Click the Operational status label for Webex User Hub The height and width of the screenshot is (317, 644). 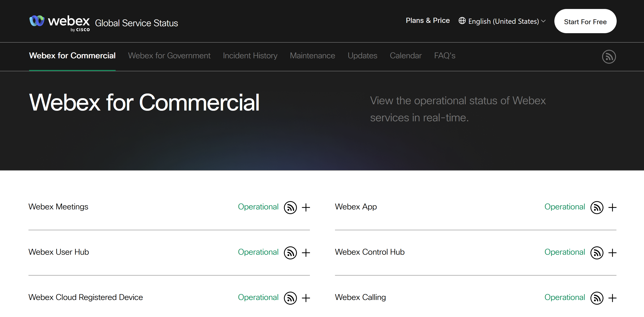pos(258,252)
